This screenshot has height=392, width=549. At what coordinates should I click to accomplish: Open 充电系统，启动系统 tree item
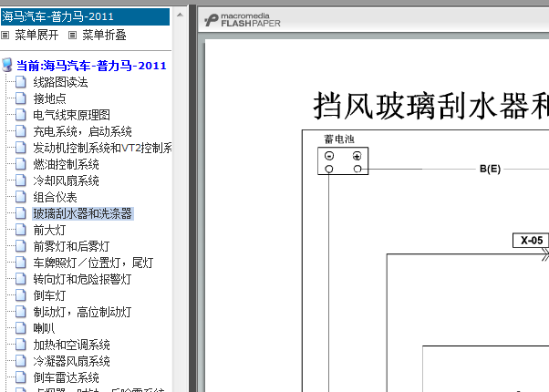(x=82, y=131)
